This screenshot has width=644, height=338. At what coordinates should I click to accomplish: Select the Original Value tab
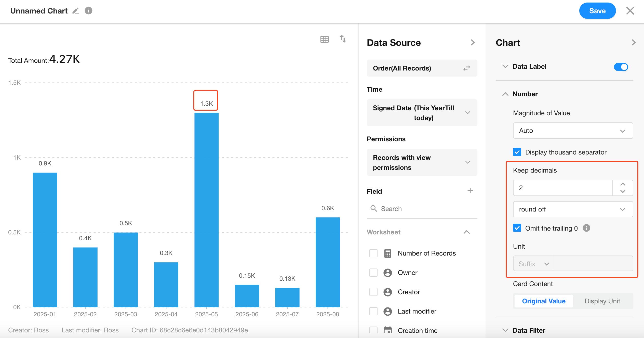(x=544, y=301)
